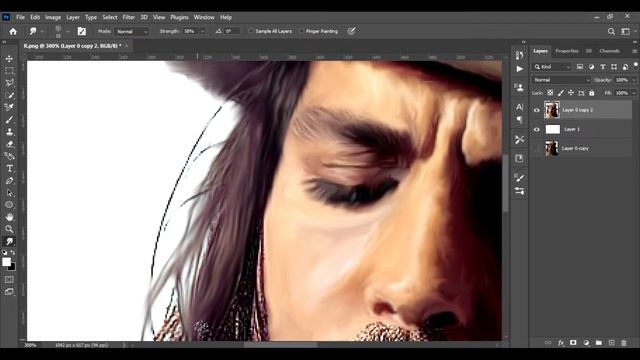Viewport: 640px width, 360px height.
Task: Filter layers by type T icon
Action: pos(602,67)
